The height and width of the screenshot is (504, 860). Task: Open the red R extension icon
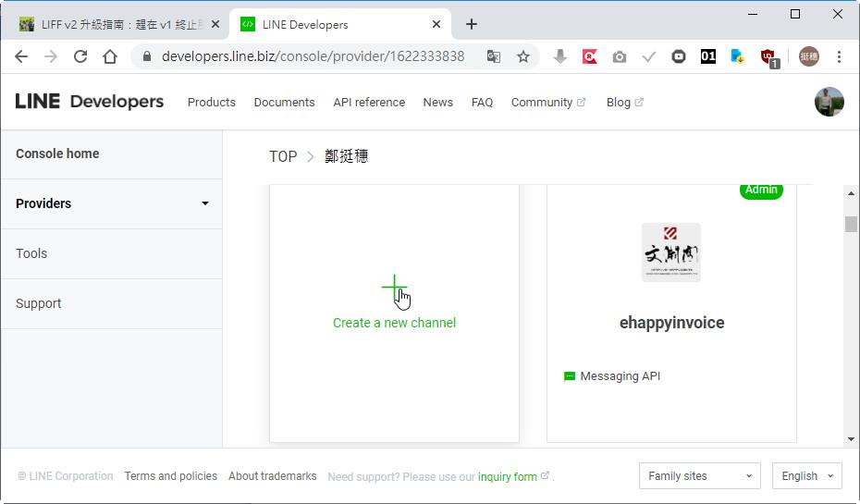pyautogui.click(x=590, y=56)
